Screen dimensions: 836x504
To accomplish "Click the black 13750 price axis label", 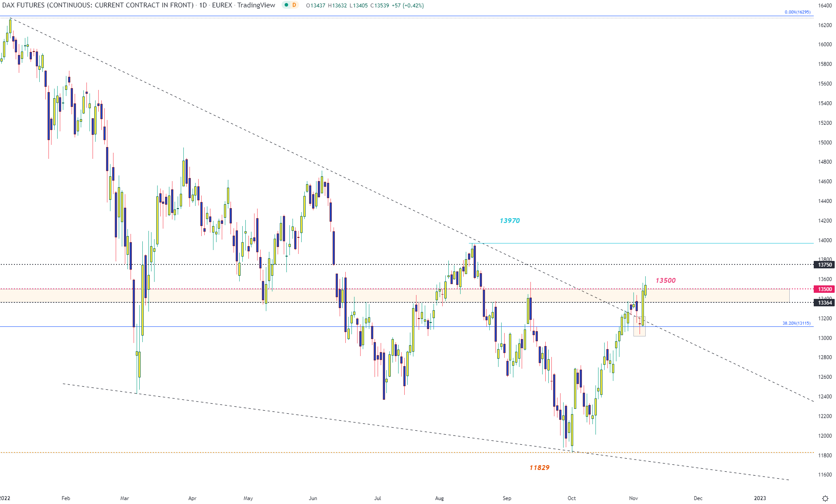I will pos(825,265).
